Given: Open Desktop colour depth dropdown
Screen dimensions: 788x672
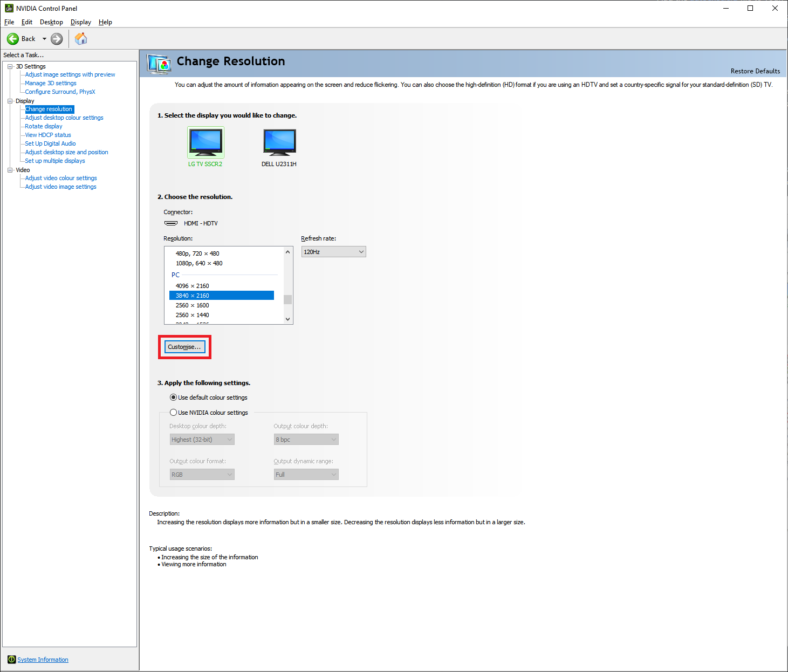Looking at the screenshot, I should (x=202, y=440).
